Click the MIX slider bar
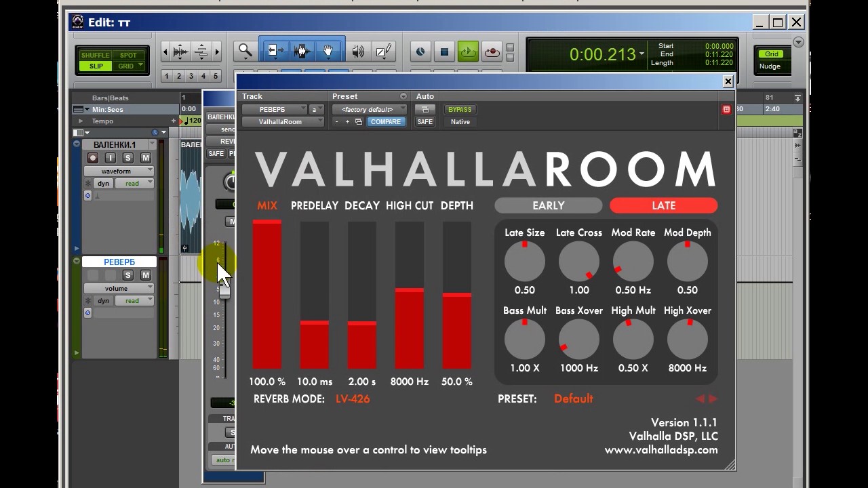The width and height of the screenshot is (868, 488). click(x=267, y=294)
